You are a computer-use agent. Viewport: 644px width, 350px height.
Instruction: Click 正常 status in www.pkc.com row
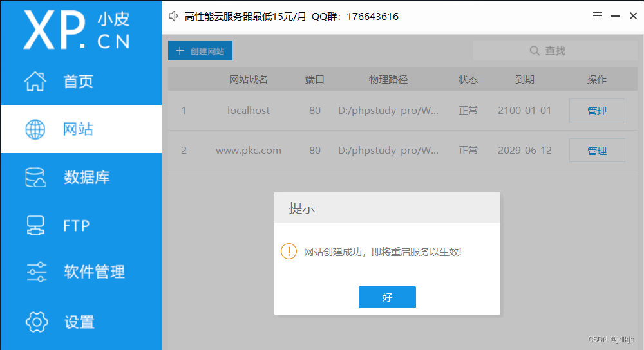tap(468, 150)
